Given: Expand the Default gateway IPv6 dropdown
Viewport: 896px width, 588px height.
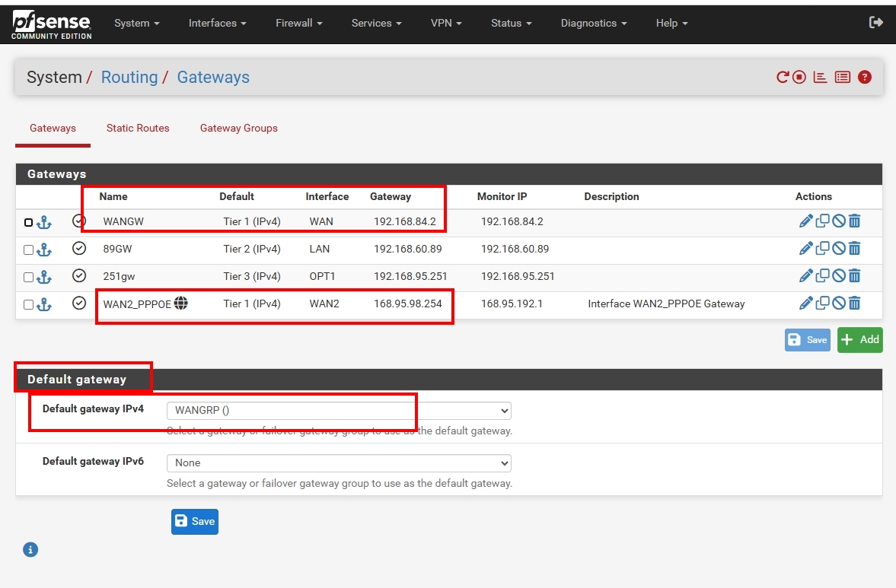Looking at the screenshot, I should [x=339, y=462].
